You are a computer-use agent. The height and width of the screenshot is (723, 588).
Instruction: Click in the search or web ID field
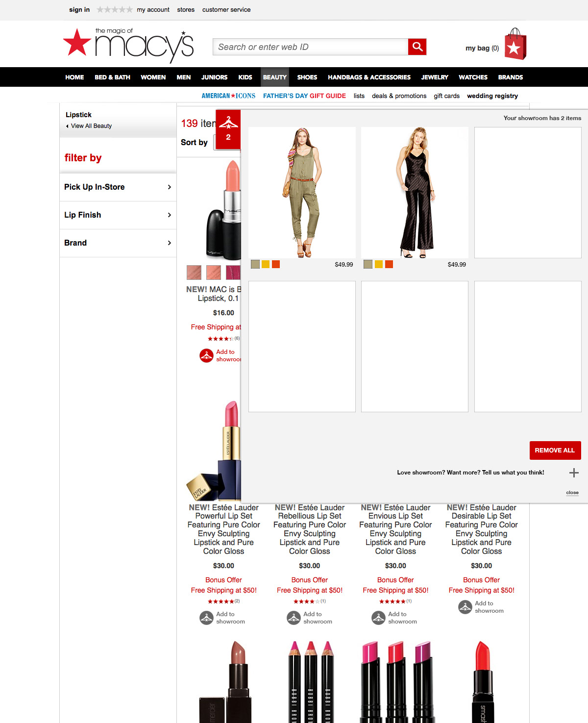(x=311, y=47)
